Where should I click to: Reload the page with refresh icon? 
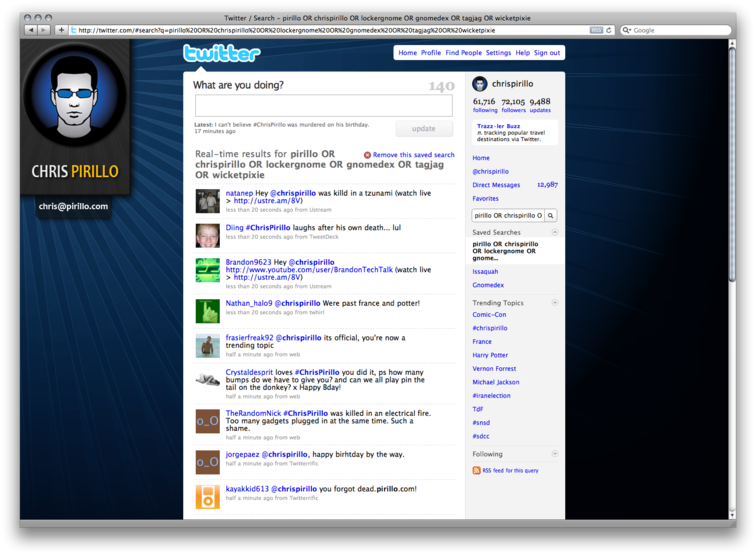608,30
